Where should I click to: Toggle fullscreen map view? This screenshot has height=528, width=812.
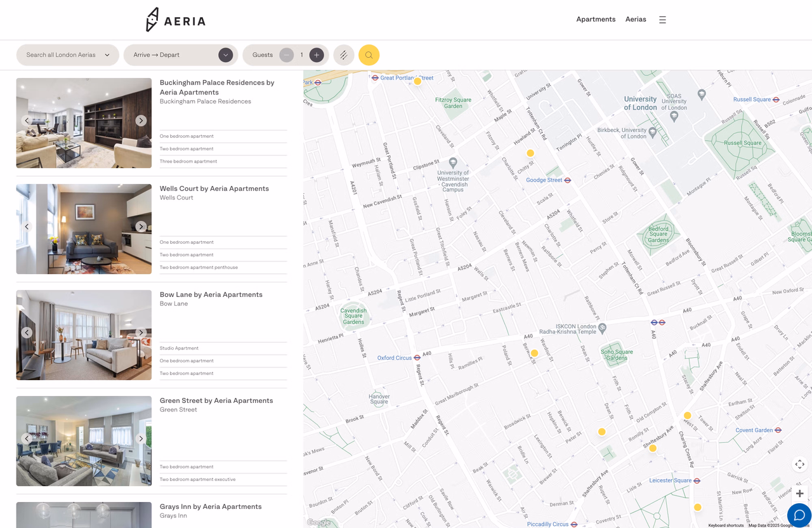pyautogui.click(x=799, y=464)
